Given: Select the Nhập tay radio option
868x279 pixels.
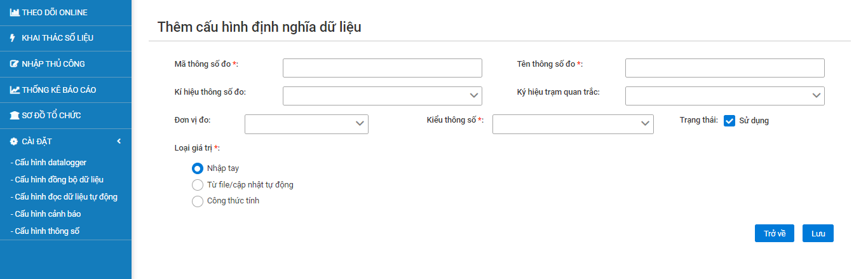Looking at the screenshot, I should [197, 168].
